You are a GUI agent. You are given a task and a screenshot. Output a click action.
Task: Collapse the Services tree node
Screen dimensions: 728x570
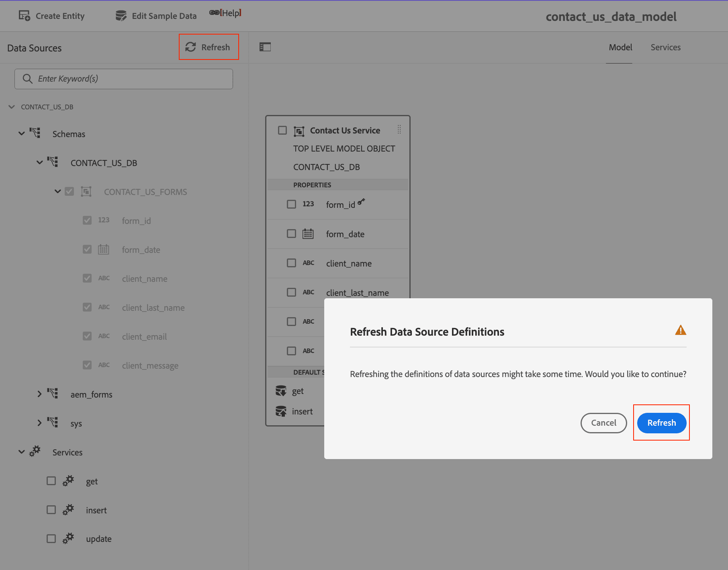click(22, 452)
